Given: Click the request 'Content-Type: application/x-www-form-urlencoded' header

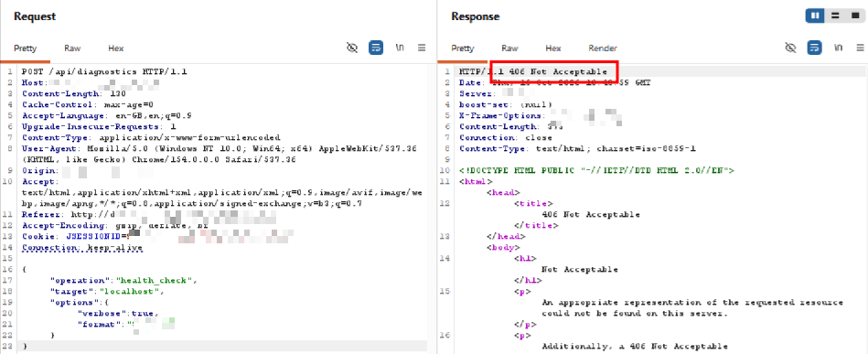Looking at the screenshot, I should tap(151, 137).
